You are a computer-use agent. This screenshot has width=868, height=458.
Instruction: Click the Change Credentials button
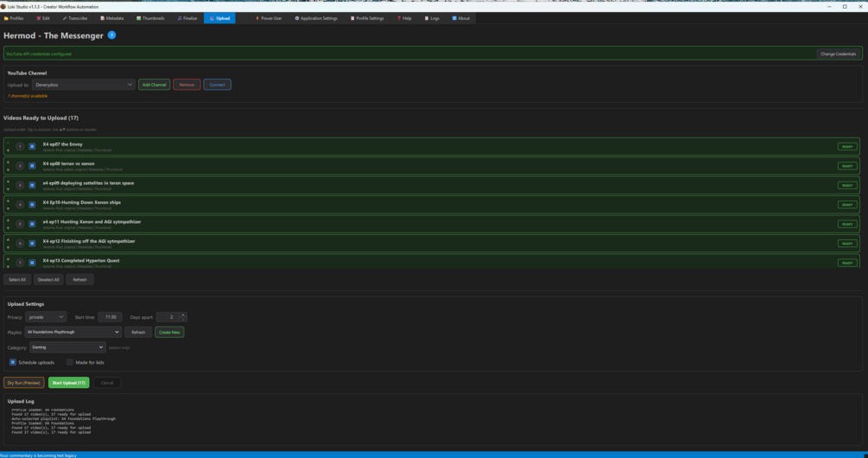pos(838,54)
